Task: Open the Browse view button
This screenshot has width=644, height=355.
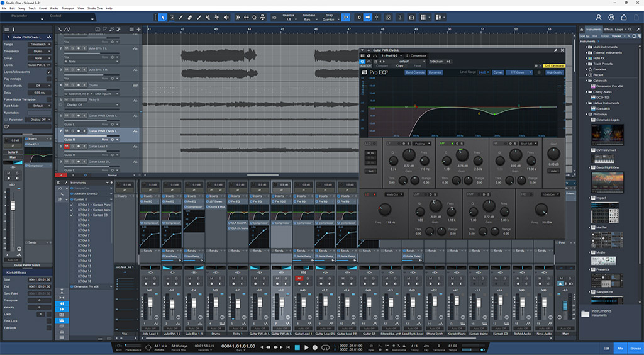Action: tap(636, 348)
